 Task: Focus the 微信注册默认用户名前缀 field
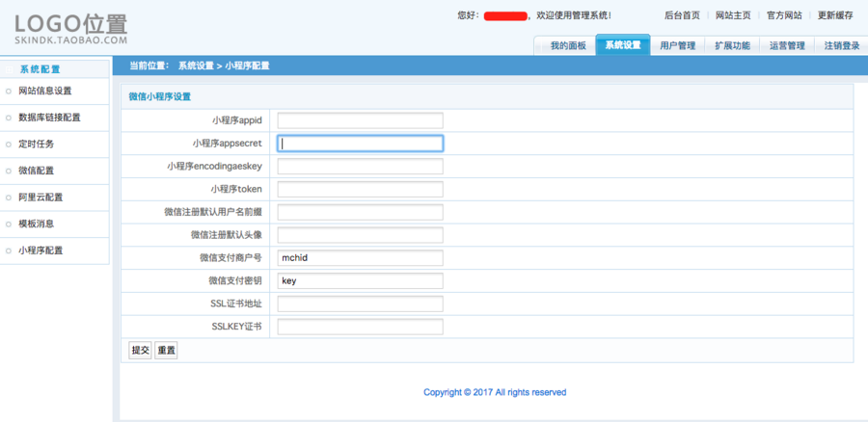[361, 212]
